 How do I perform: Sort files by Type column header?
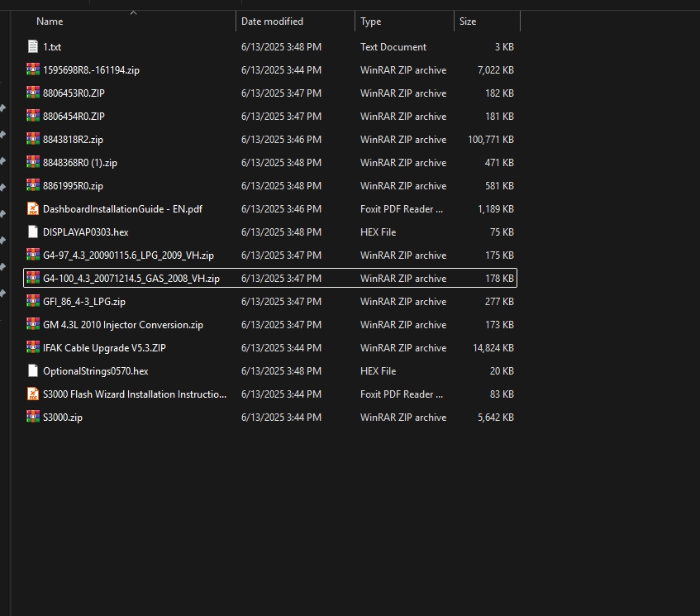[x=371, y=21]
